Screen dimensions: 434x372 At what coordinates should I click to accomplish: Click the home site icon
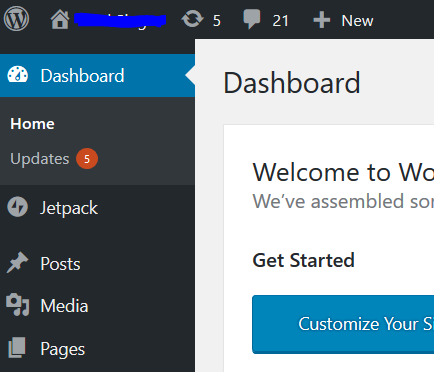tap(60, 20)
